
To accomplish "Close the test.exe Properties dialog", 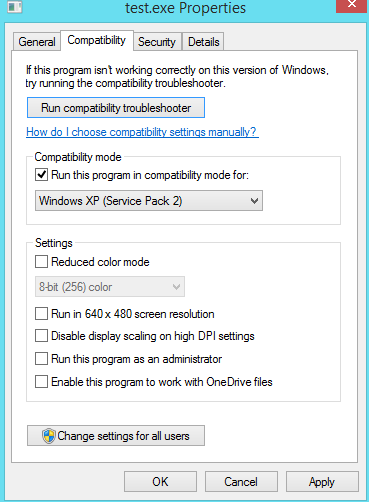I will pos(351,5).
